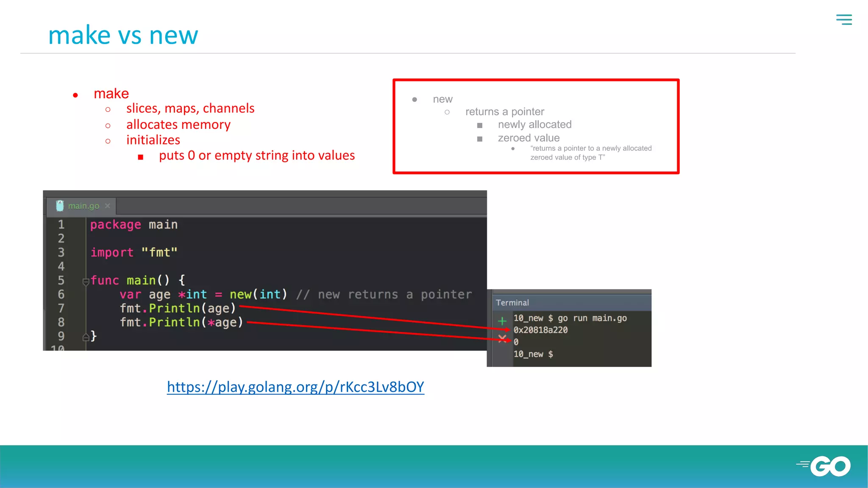Click the 'zeroed value' bullet
Image resolution: width=868 pixels, height=488 pixels.
[x=529, y=138]
